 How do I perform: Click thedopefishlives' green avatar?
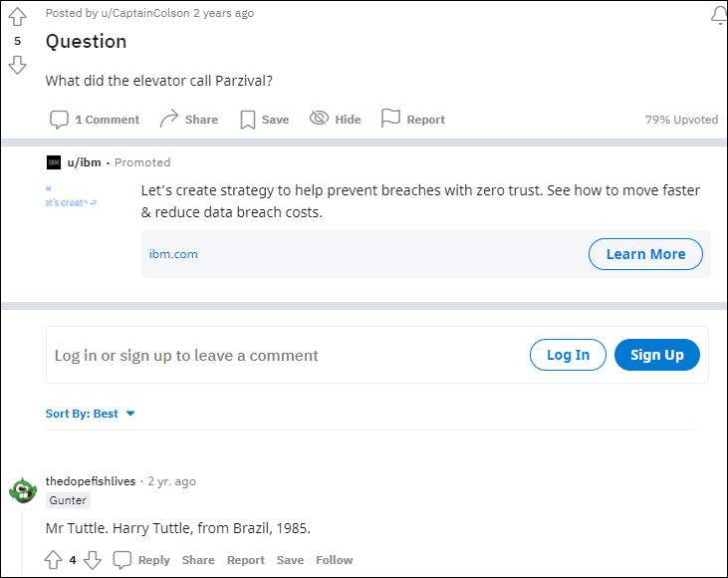click(x=23, y=490)
